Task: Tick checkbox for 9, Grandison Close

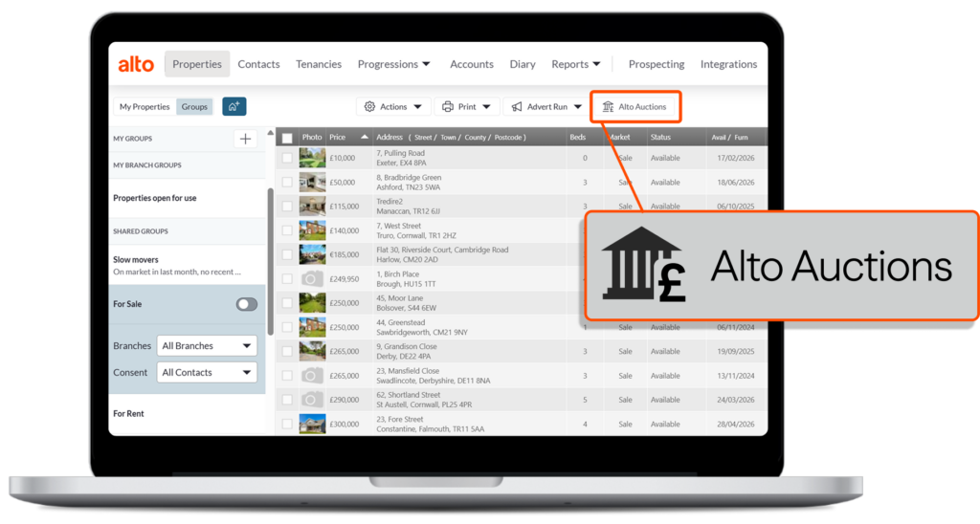Action: click(x=287, y=351)
